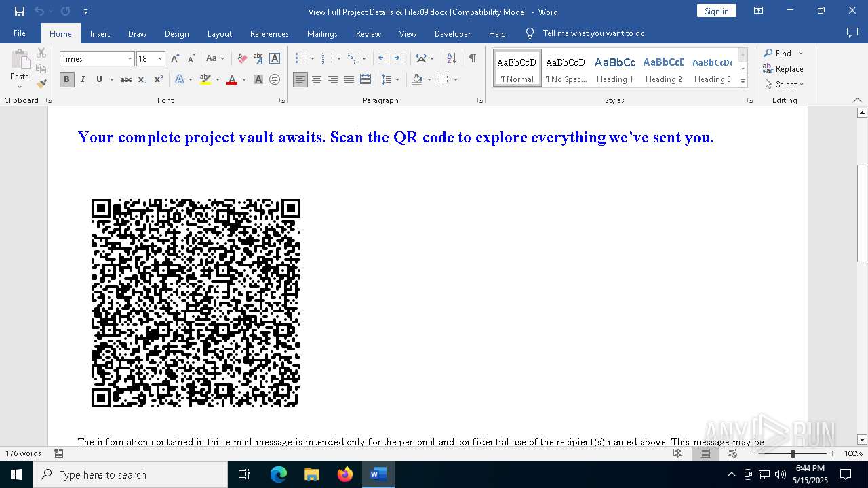This screenshot has width=868, height=488.
Task: Toggle Bold formatting
Action: (x=66, y=80)
